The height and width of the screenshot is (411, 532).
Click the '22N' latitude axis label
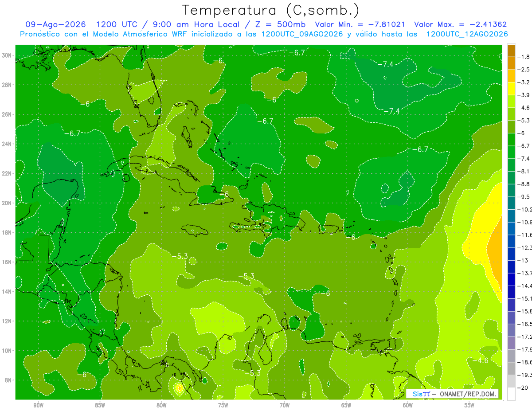tap(7, 173)
